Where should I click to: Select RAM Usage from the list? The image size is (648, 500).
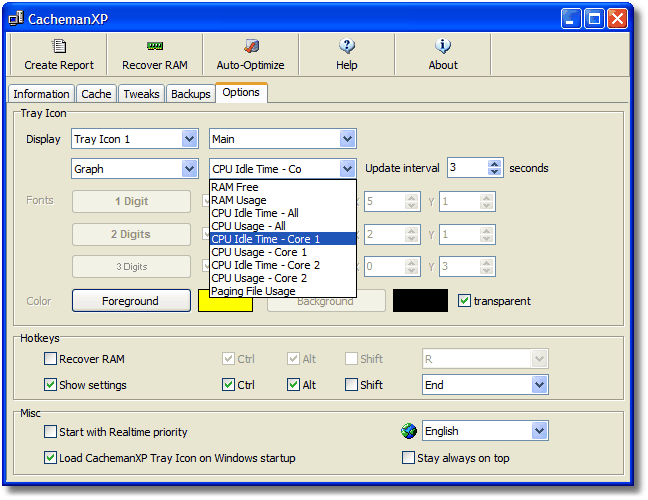(283, 200)
